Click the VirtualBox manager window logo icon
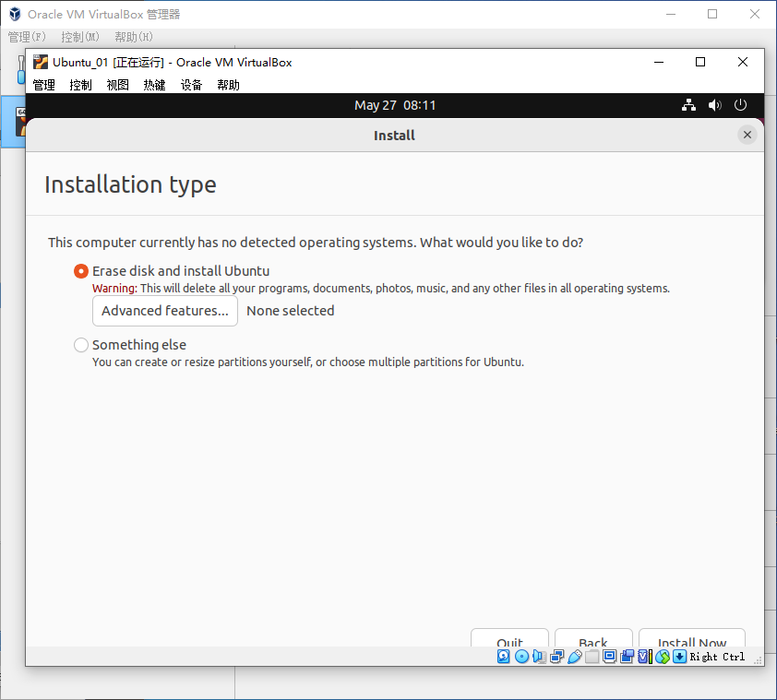Image resolution: width=777 pixels, height=700 pixels. click(16, 14)
